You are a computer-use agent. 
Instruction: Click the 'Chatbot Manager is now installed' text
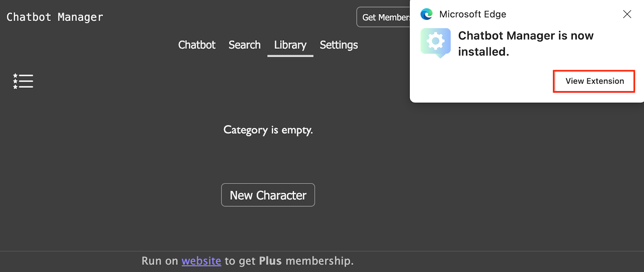coord(525,43)
